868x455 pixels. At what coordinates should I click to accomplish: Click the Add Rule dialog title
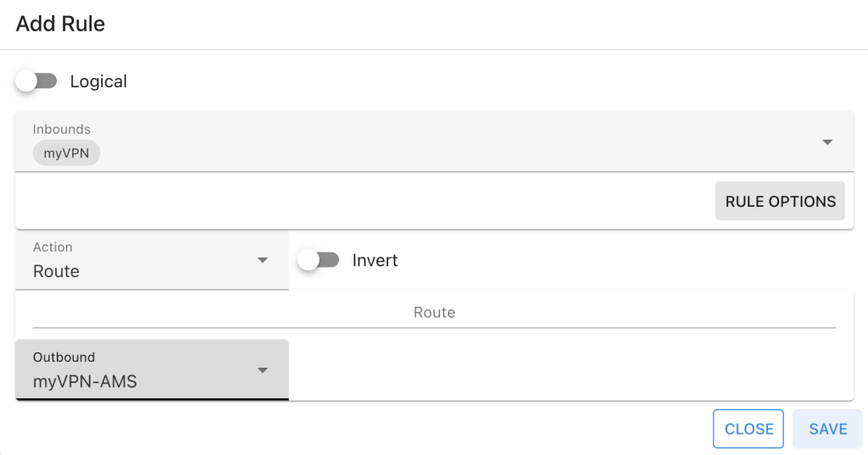(60, 24)
